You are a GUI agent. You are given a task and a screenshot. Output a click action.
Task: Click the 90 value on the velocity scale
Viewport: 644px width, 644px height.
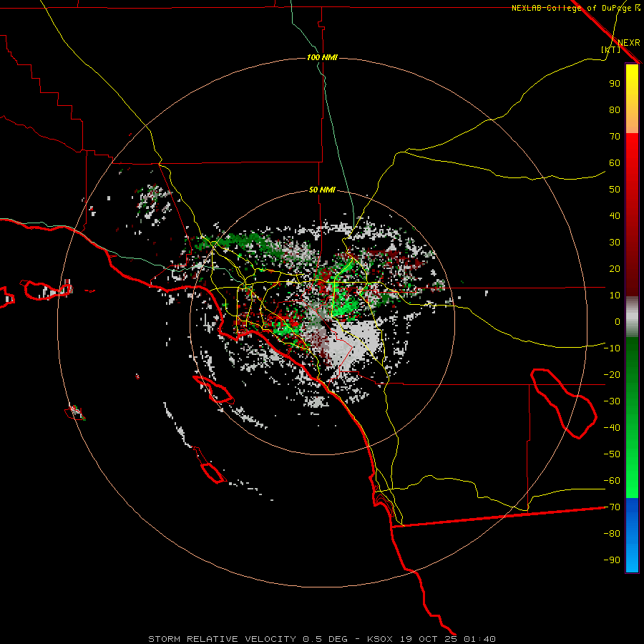click(615, 84)
